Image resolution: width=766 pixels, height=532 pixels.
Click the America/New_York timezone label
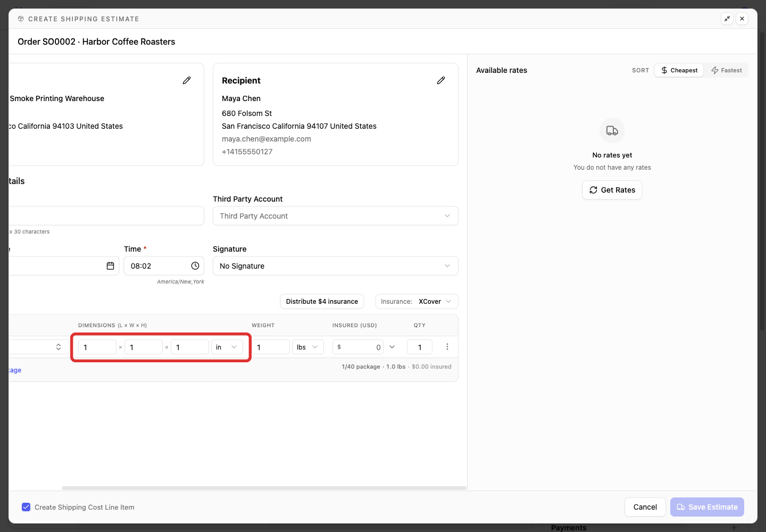point(180,282)
